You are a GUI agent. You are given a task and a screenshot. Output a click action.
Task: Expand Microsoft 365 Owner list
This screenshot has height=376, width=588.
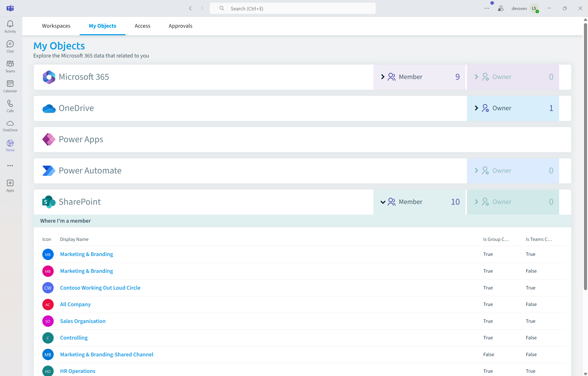pos(513,77)
